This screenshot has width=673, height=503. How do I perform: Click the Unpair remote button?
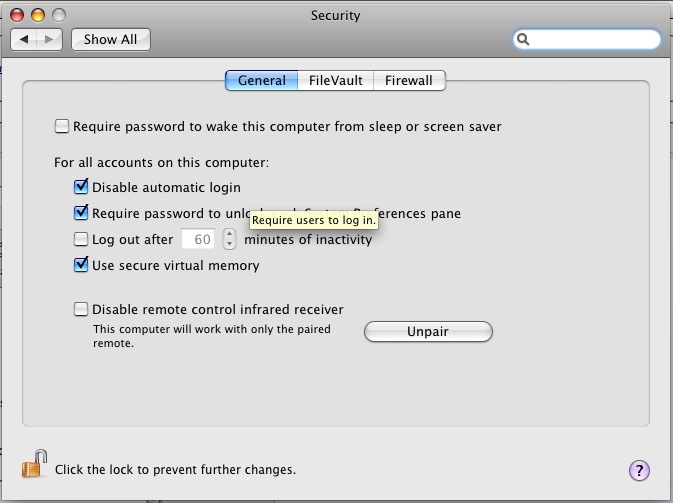click(x=428, y=331)
